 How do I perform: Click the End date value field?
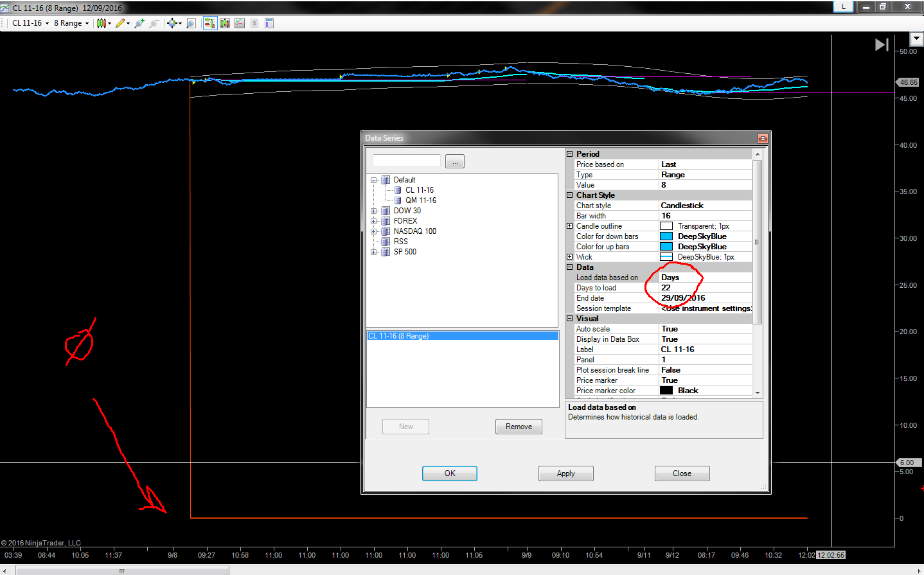coord(705,298)
